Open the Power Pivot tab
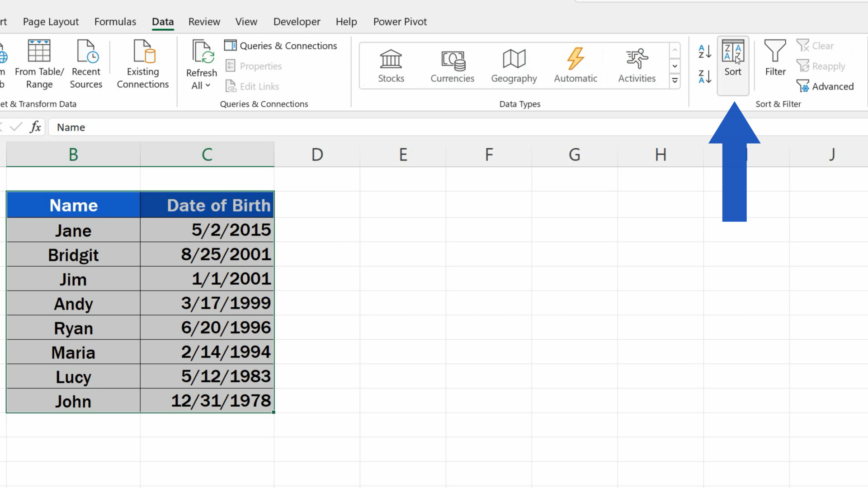The height and width of the screenshot is (488, 868). [400, 21]
